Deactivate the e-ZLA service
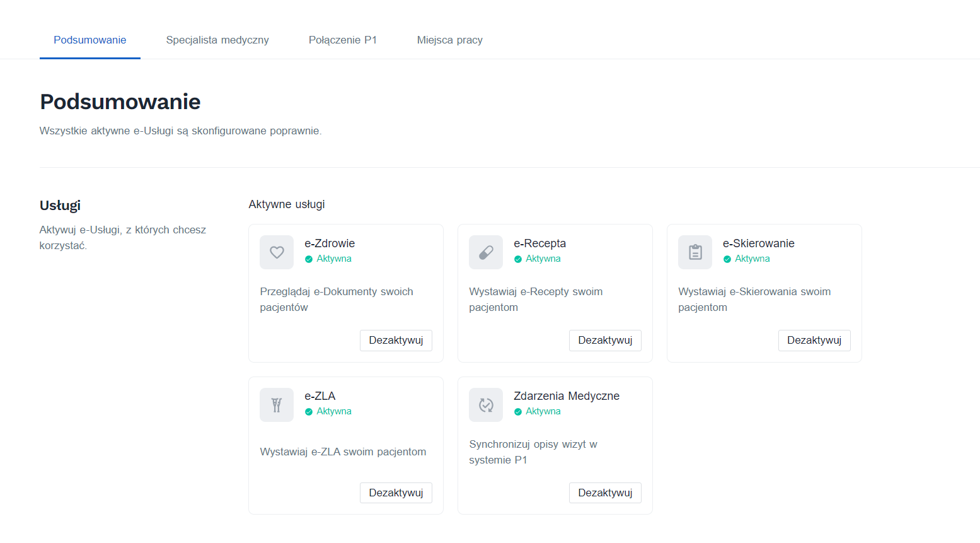 tap(396, 493)
